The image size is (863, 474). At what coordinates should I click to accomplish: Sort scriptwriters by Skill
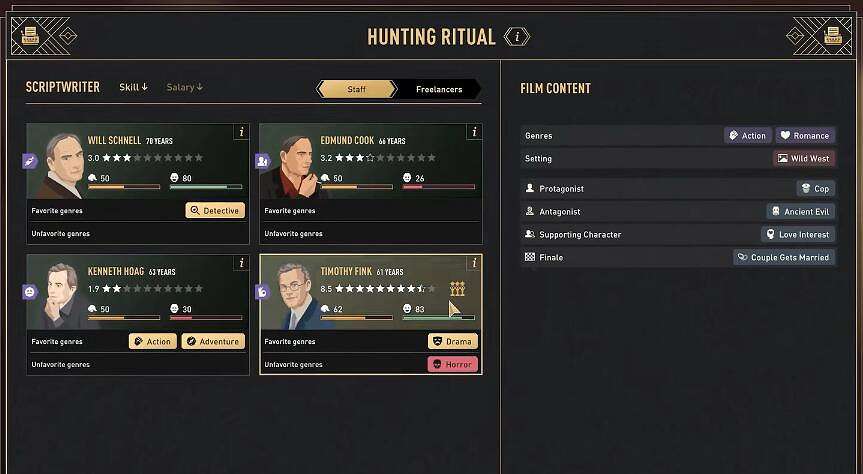pos(133,87)
